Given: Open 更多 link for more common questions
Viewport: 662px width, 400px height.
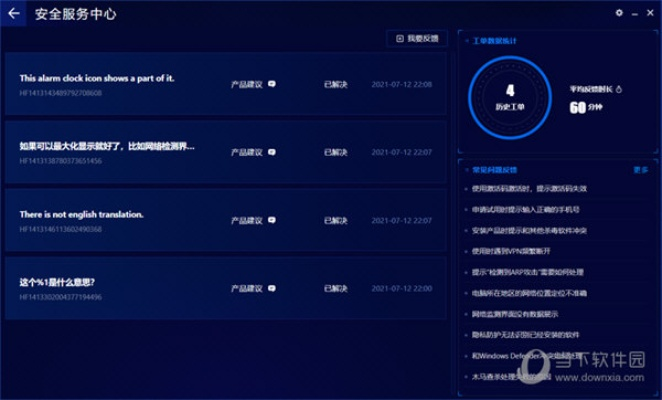Looking at the screenshot, I should 640,170.
